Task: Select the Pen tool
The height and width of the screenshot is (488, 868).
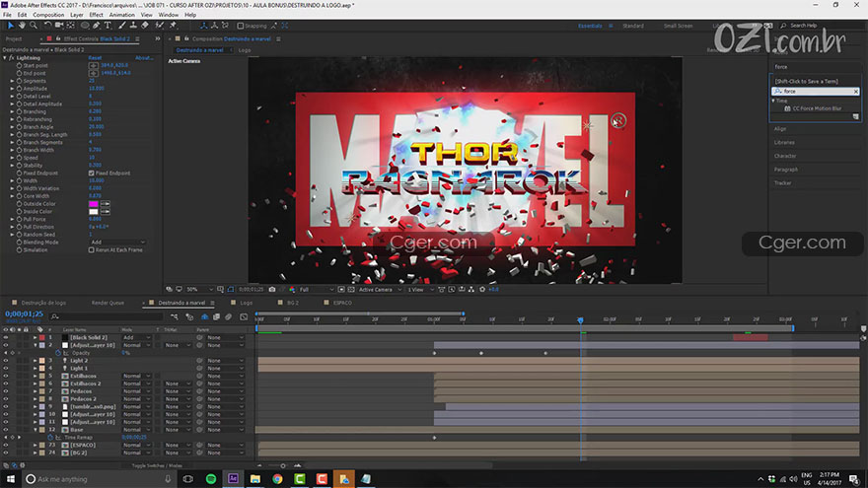Action: tap(97, 26)
